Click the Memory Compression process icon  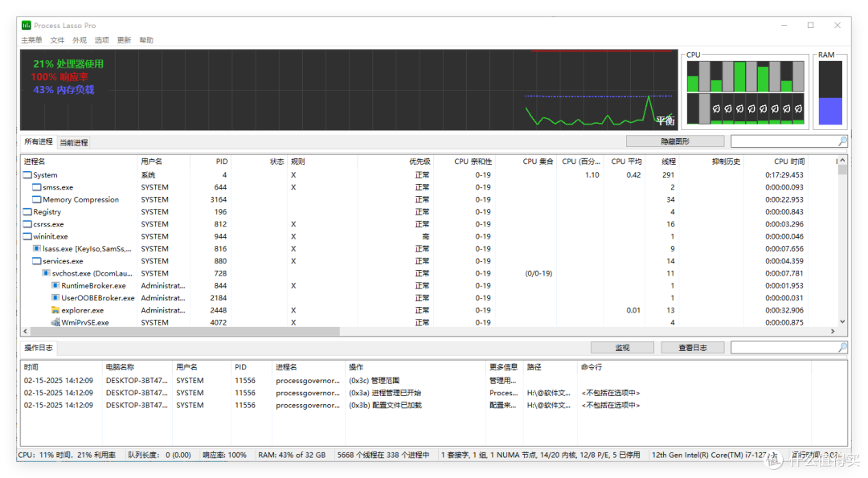[x=37, y=199]
